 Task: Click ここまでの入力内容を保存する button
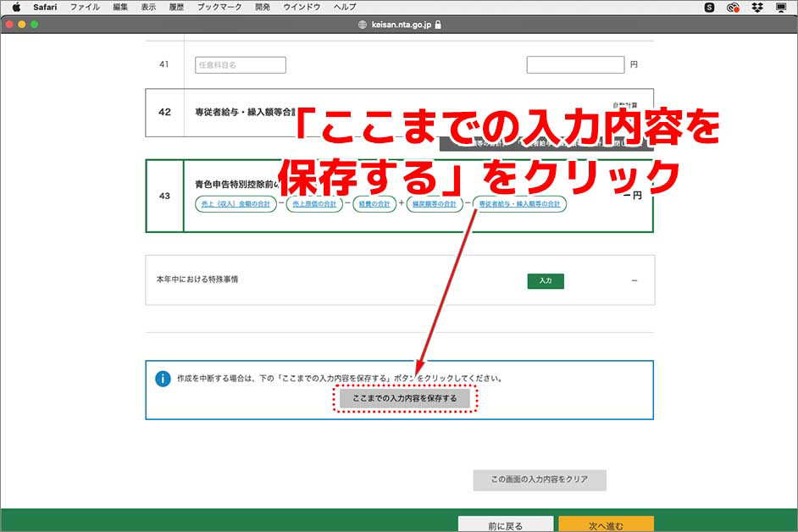(x=405, y=398)
